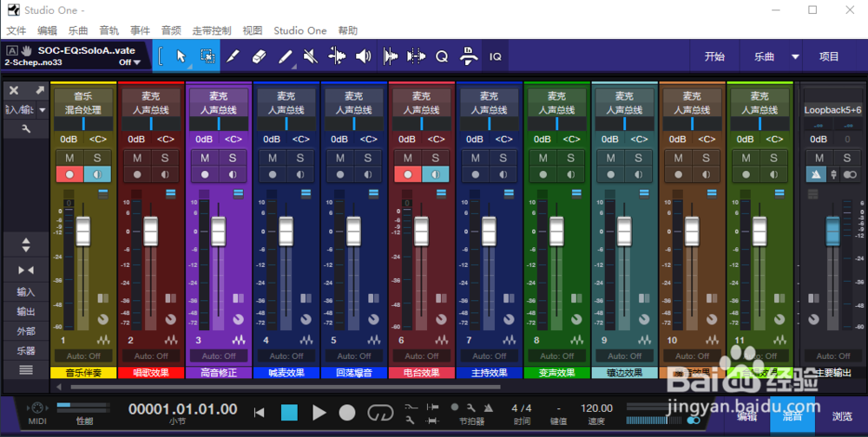
Task: Open Auto: Off on channel 8
Action: [x=557, y=355]
